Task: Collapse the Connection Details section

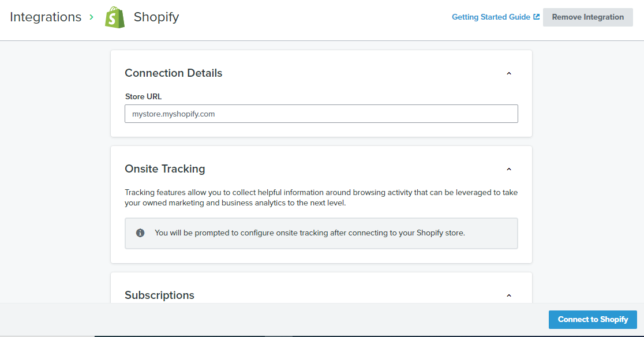Action: (509, 73)
